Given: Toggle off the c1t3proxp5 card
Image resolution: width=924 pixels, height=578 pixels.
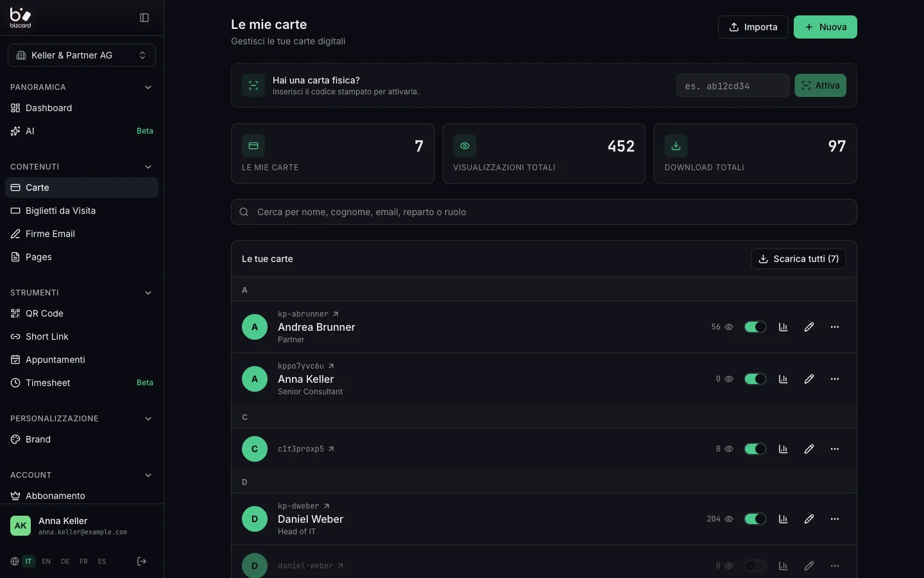Looking at the screenshot, I should pos(755,449).
